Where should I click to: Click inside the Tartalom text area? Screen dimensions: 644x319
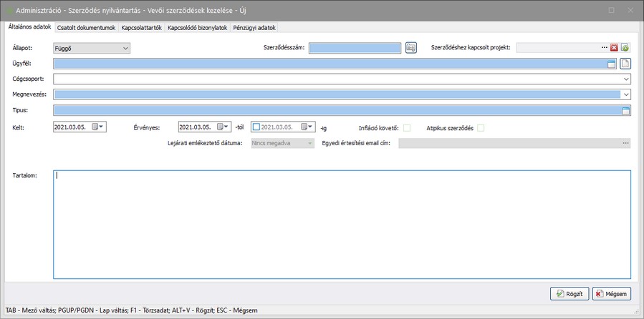click(342, 224)
